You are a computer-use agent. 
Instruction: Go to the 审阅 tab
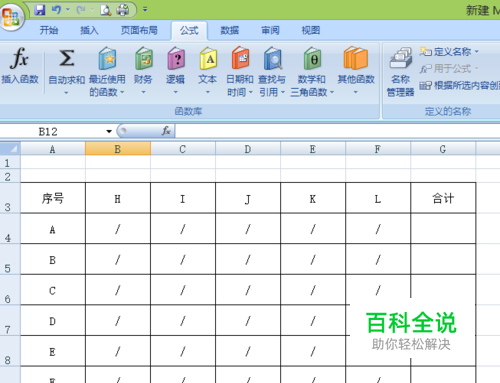click(270, 30)
